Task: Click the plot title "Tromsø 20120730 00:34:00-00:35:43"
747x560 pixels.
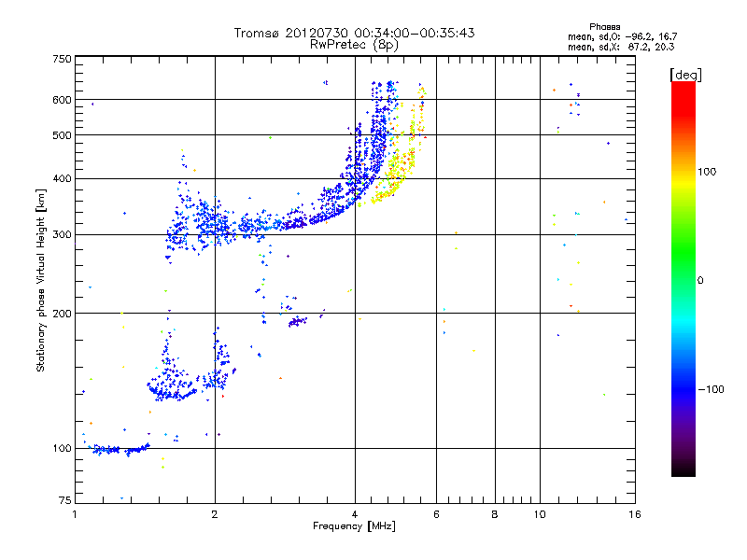Action: [x=354, y=33]
